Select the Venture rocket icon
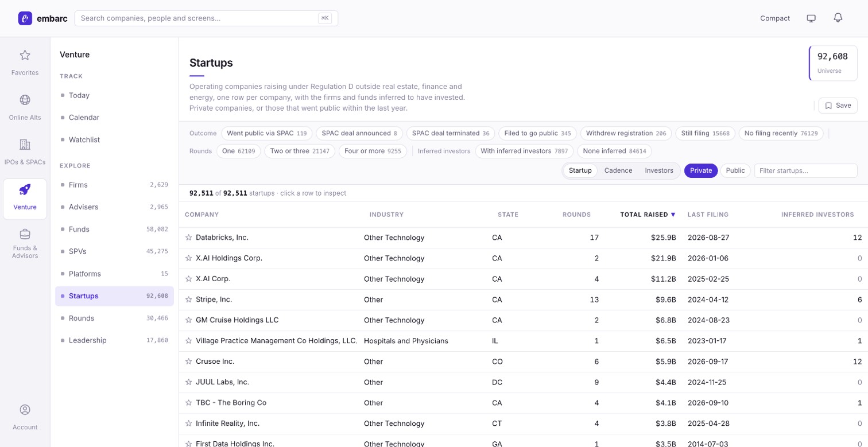Viewport: 868px width, 447px height. pos(25,189)
